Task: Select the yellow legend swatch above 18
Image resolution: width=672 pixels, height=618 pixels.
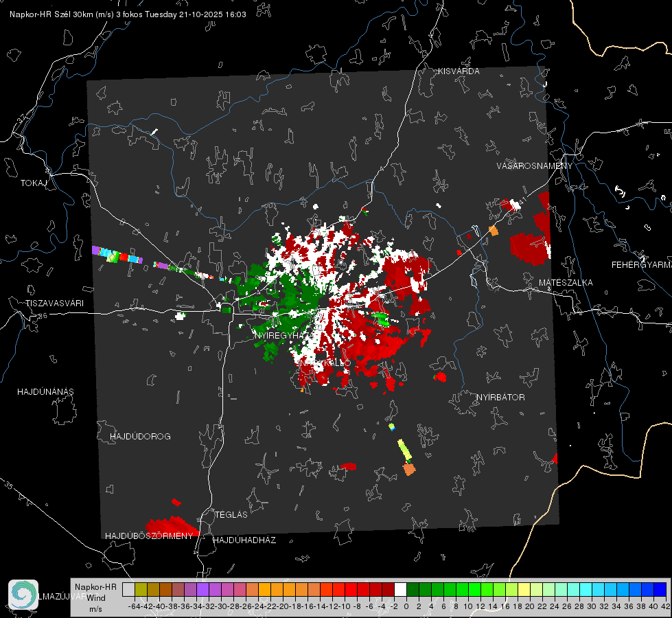Action: (x=524, y=589)
